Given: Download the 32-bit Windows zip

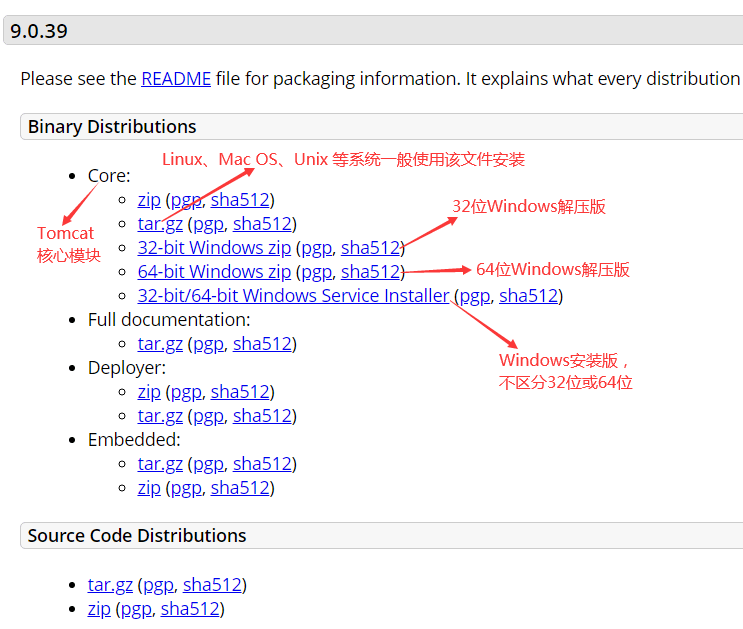Looking at the screenshot, I should 214,248.
